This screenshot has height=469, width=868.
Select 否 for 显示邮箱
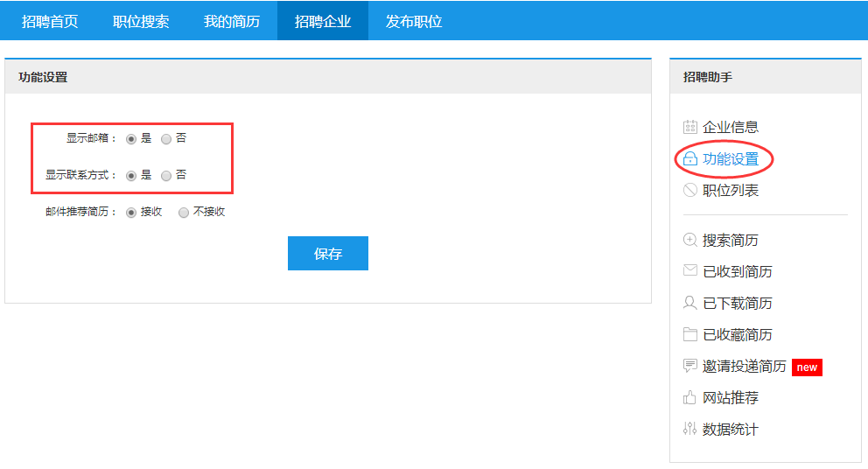click(166, 138)
